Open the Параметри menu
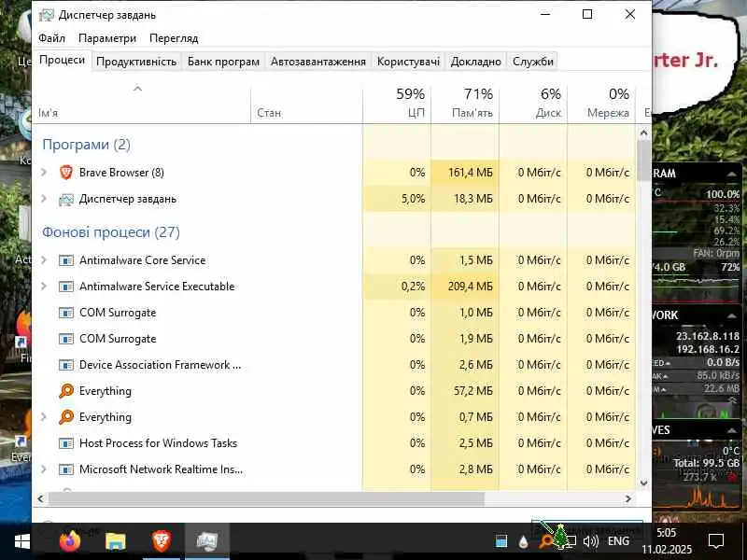Screen dimensions: 747x560 click(x=107, y=38)
